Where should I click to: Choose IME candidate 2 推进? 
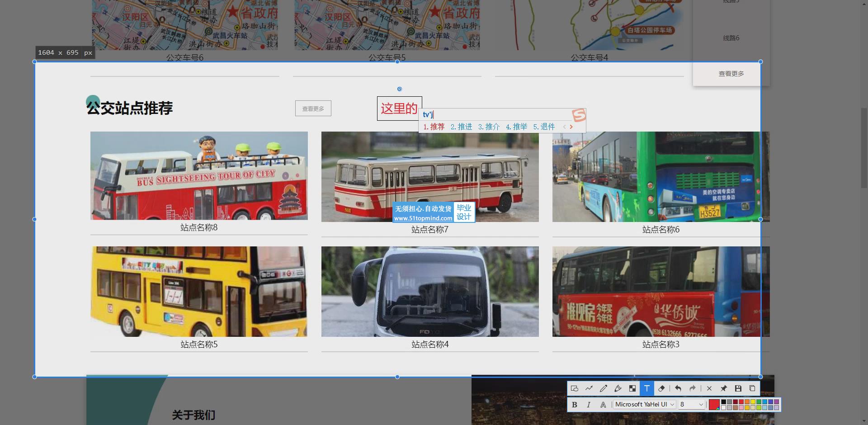tap(461, 127)
